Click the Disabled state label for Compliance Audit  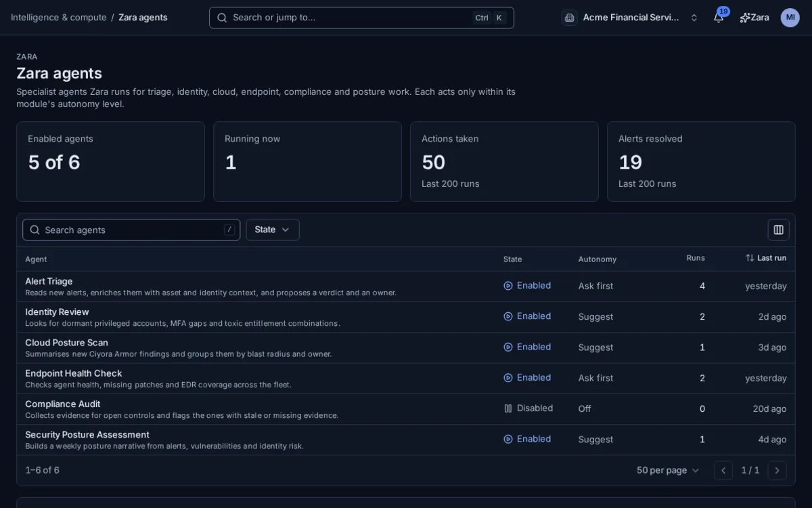pyautogui.click(x=535, y=408)
